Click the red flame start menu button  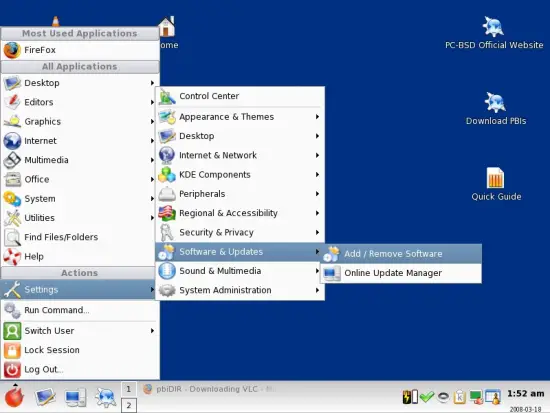(14, 396)
